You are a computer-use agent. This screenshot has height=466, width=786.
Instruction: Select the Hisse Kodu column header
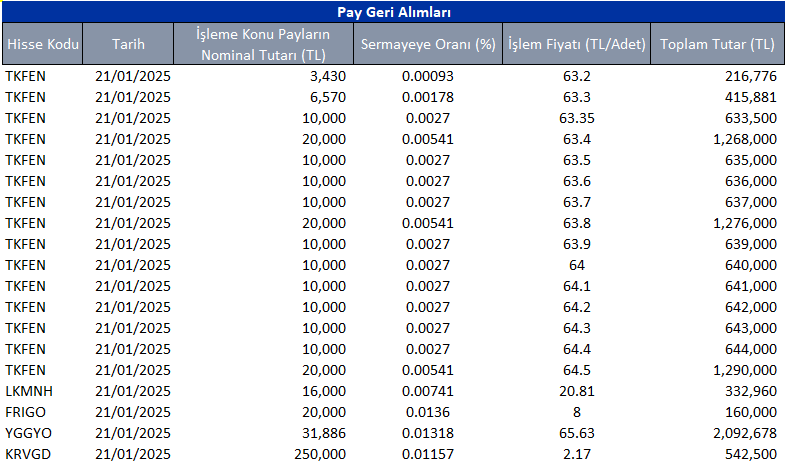42,45
